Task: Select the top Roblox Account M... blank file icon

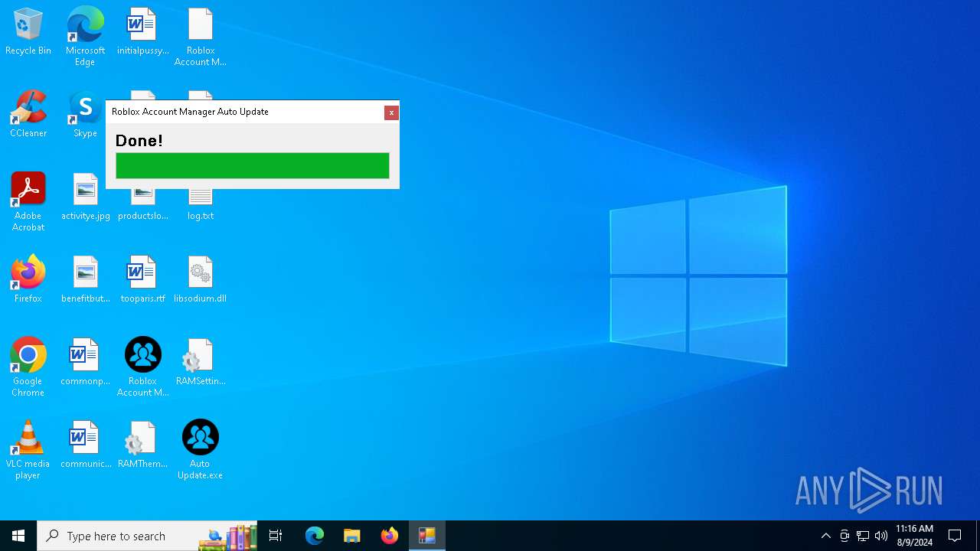Action: coord(200,36)
